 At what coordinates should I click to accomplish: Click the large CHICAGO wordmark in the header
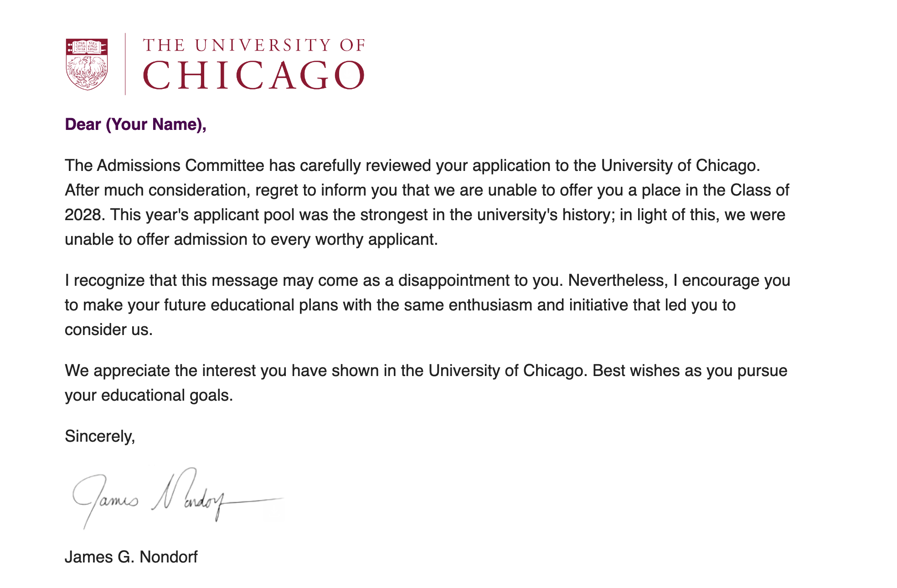(254, 75)
